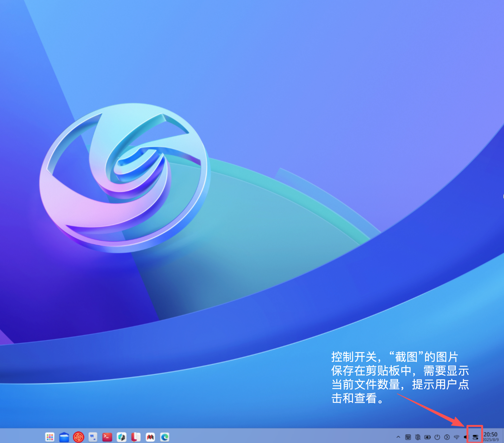504x443 pixels.
Task: Open the on-screen keyboard tray icon
Action: [408, 437]
